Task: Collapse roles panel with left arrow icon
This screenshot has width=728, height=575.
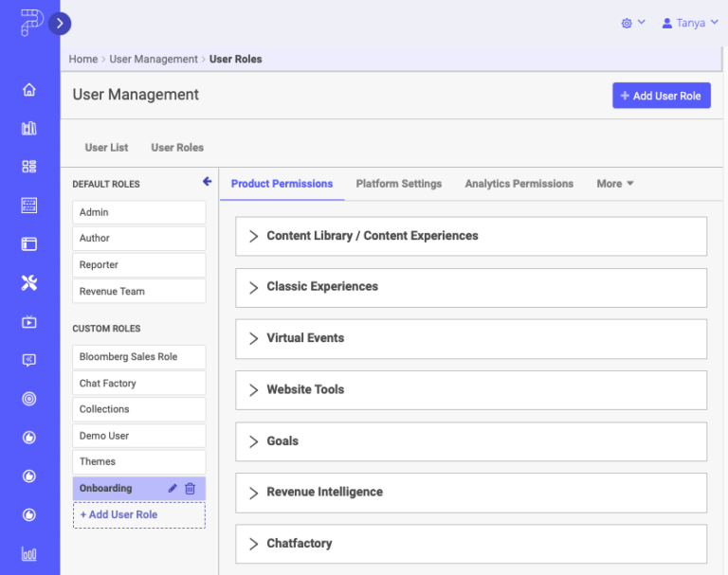Action: (207, 182)
